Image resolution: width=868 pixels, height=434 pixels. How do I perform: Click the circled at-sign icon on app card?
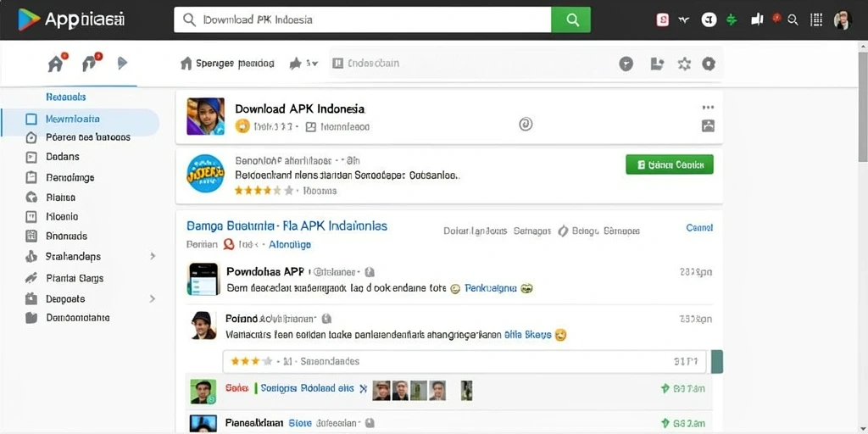click(526, 124)
